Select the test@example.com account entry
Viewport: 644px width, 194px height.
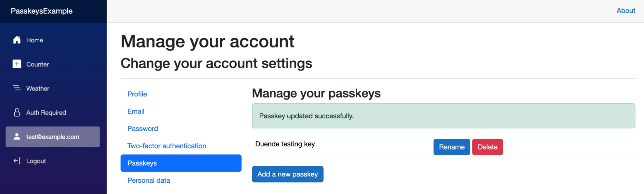(53, 137)
